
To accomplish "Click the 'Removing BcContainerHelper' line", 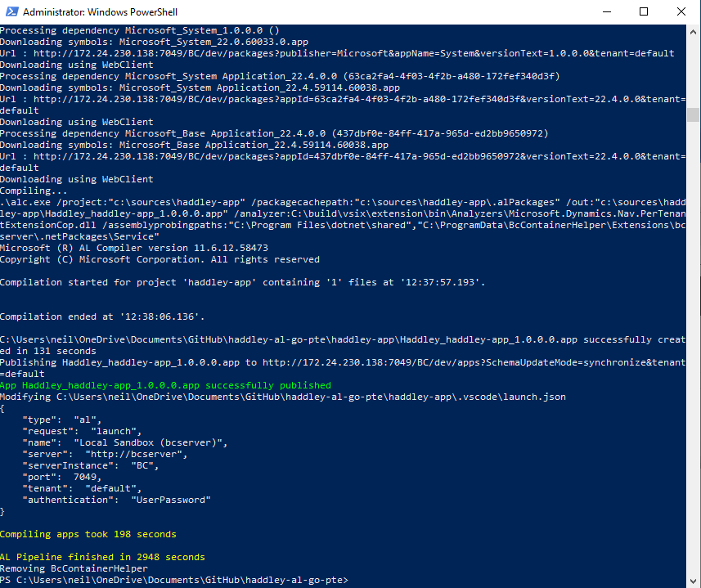I will tap(74, 568).
